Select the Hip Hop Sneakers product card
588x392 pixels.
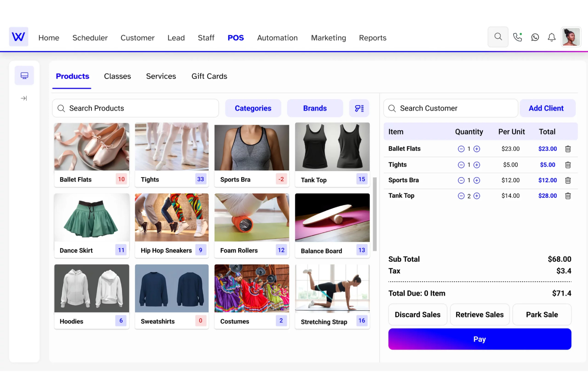pyautogui.click(x=172, y=226)
